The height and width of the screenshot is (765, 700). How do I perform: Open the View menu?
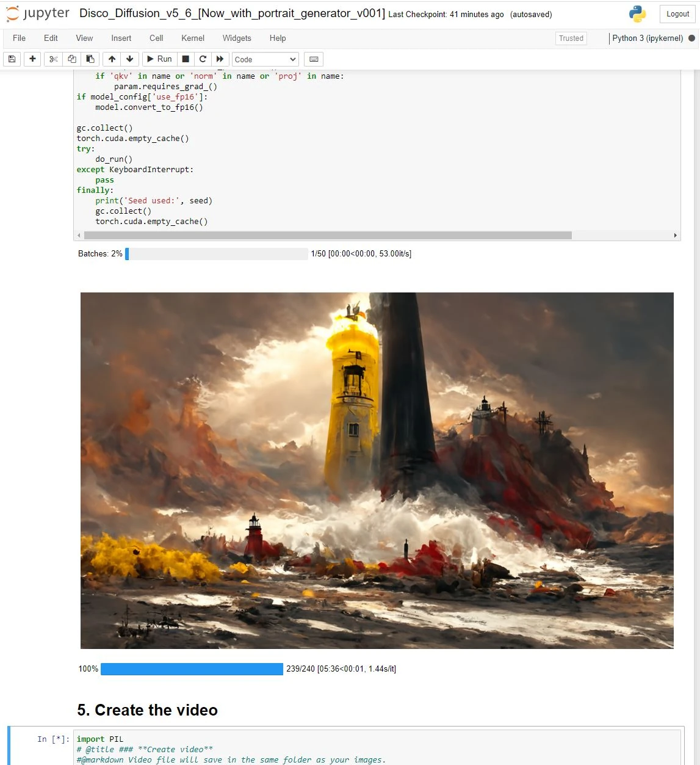click(84, 38)
